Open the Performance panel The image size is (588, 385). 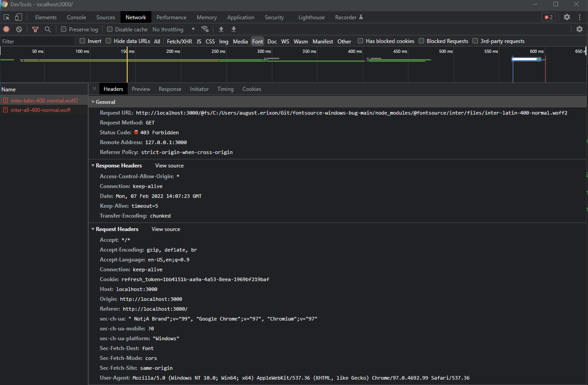pos(172,17)
